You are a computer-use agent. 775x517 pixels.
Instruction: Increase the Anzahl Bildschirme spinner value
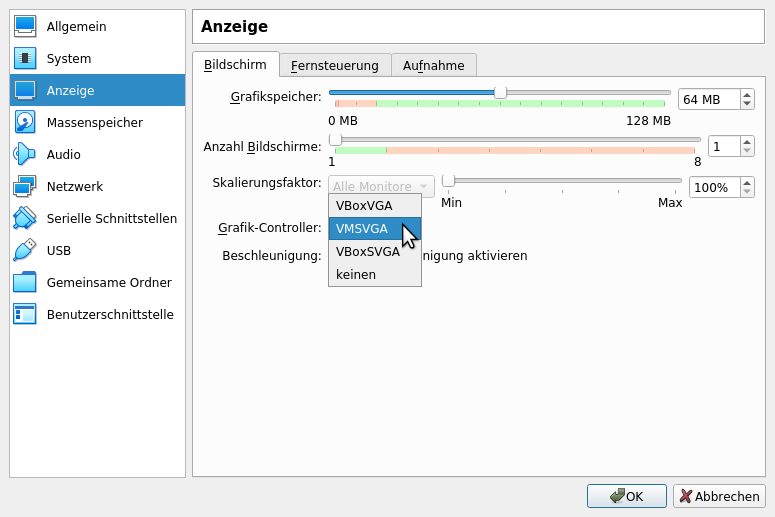(747, 141)
